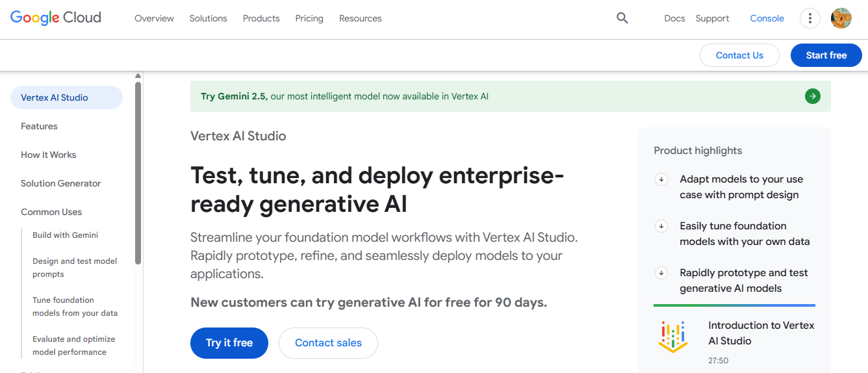Open Build with Gemini sidebar link
This screenshot has width=868, height=373.
66,235
